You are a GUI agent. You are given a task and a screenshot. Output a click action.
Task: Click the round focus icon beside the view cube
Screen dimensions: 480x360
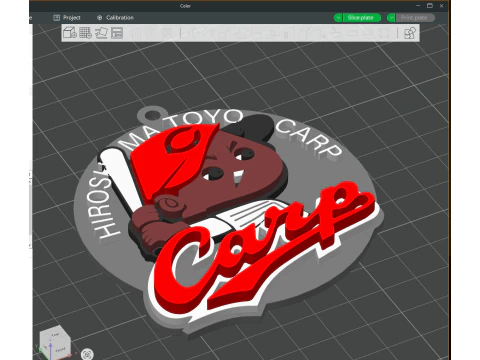tap(87, 354)
